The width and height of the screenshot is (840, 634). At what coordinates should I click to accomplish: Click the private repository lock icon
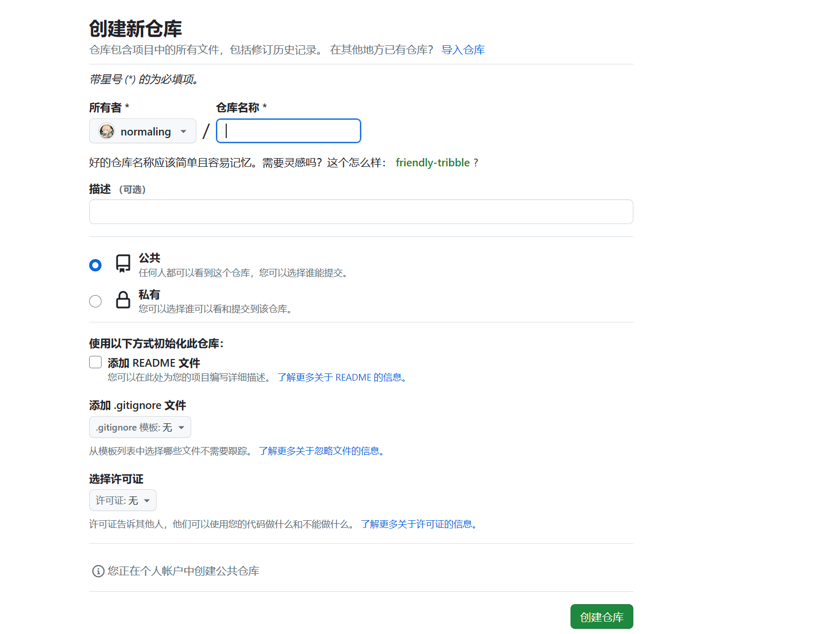(123, 300)
